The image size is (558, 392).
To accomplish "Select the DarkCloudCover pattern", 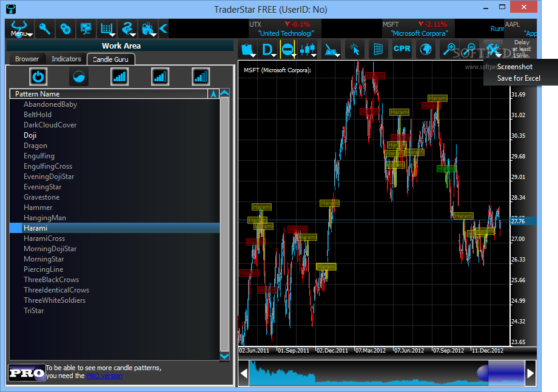I will pos(115,125).
